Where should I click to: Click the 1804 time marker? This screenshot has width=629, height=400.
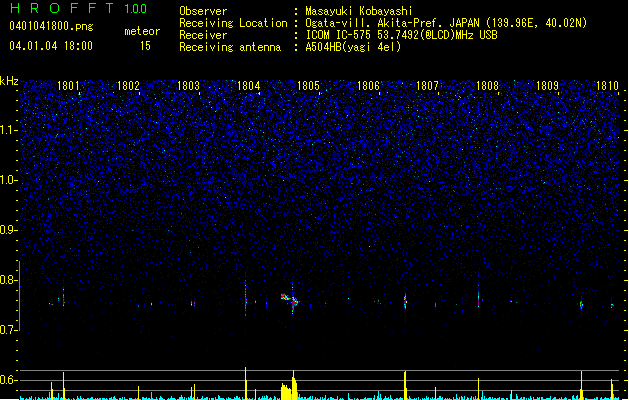tap(248, 86)
